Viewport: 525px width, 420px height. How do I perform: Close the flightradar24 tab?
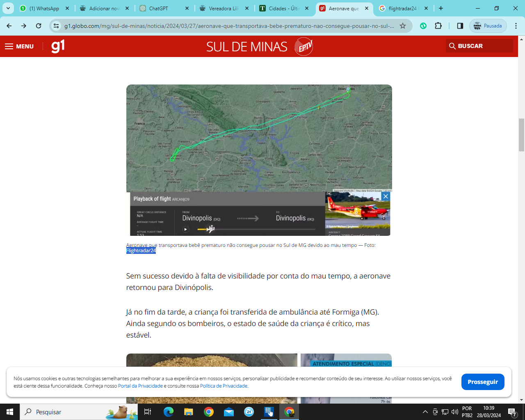pos(426,8)
